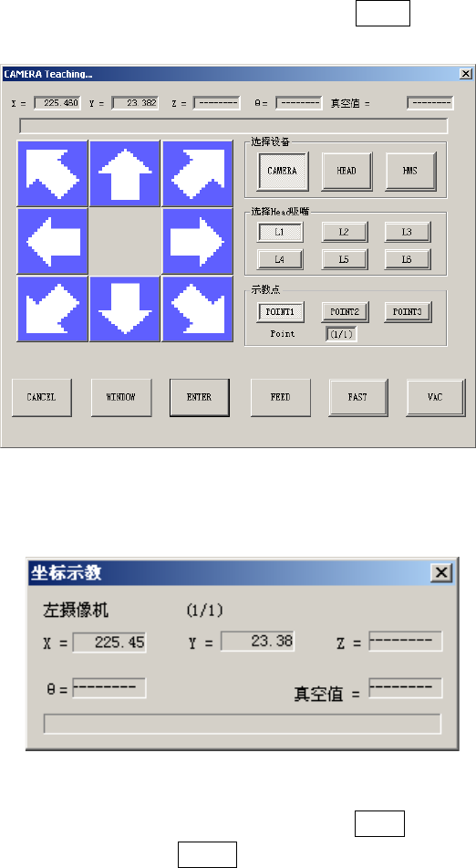Toggle FAST movement speed
Screen dimensions: 476x868
pos(358,397)
